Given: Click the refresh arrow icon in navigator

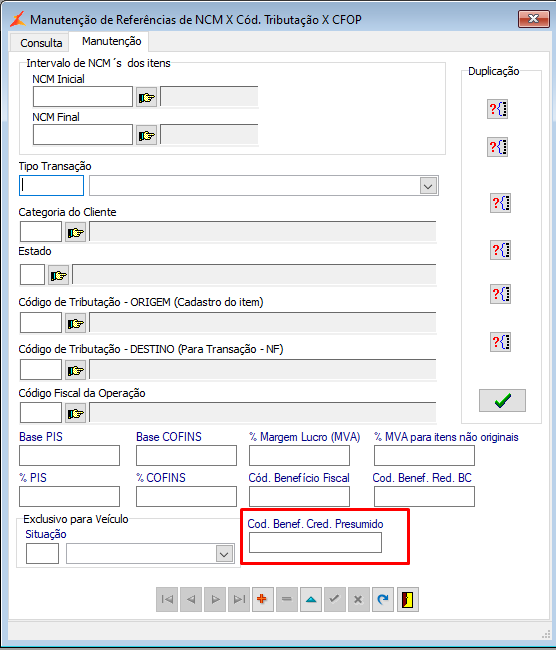Looking at the screenshot, I should coord(383,599).
